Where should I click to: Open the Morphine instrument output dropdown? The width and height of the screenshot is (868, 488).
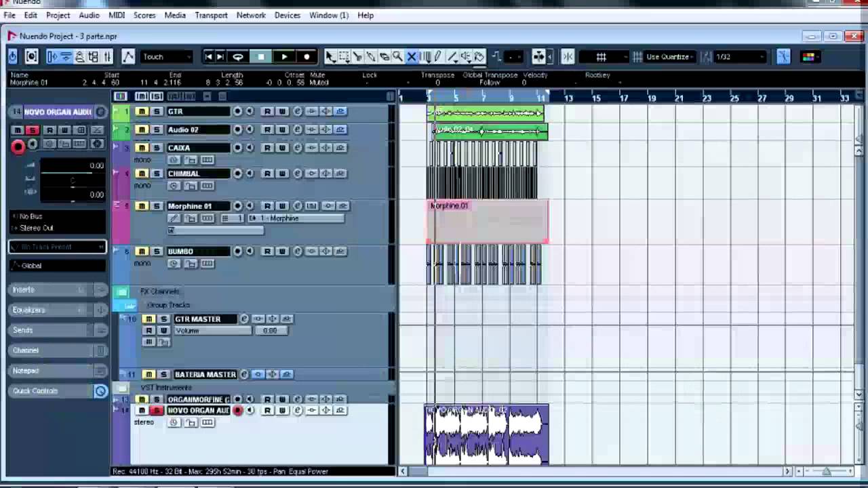[x=296, y=218]
